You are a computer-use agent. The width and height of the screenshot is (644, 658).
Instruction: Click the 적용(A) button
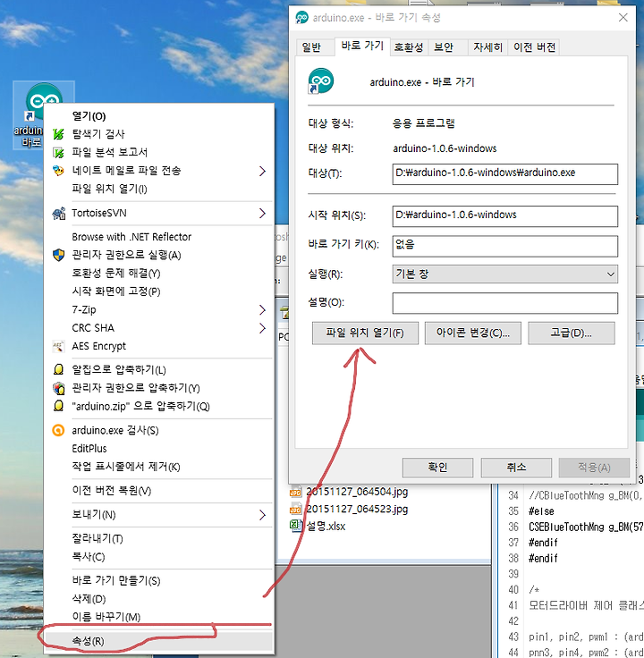(594, 468)
